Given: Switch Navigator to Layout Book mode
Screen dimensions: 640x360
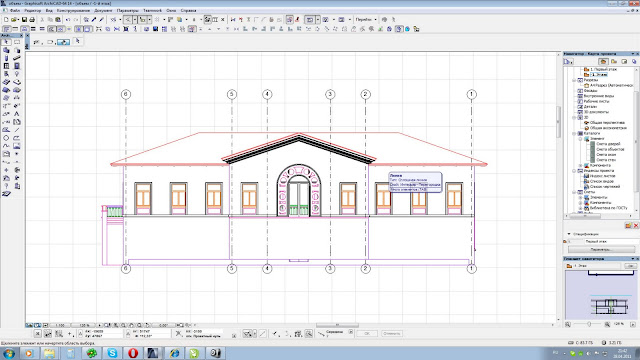Looking at the screenshot, I should 624,62.
